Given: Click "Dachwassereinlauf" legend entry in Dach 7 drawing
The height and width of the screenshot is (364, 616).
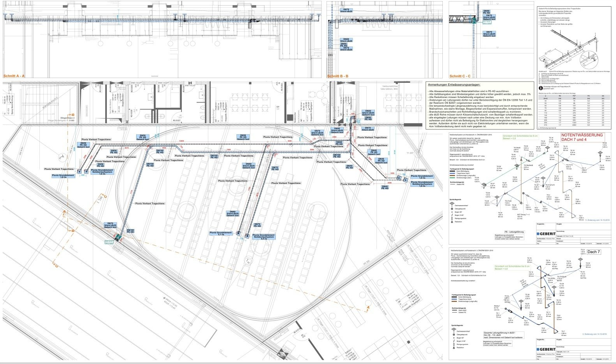Looking at the screenshot, I should (463, 330).
